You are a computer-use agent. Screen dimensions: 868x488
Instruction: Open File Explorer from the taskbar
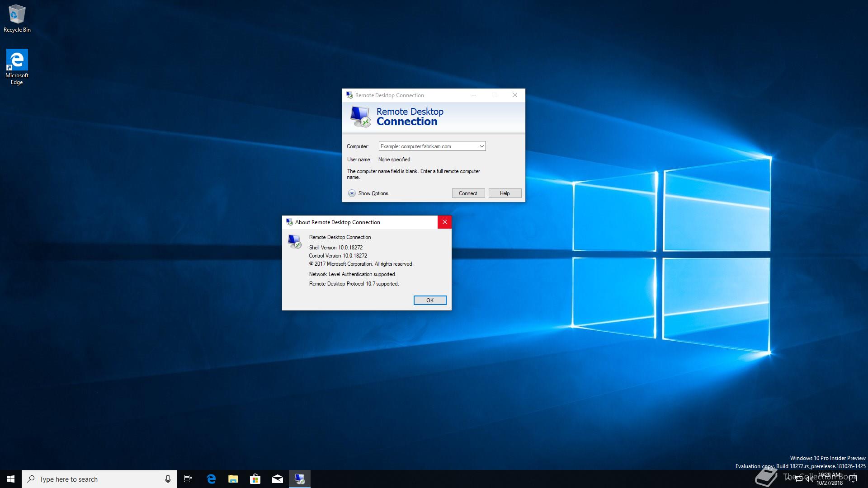233,479
